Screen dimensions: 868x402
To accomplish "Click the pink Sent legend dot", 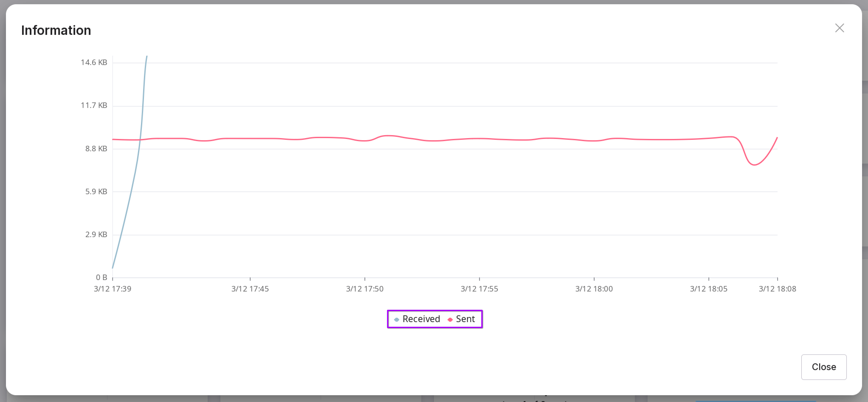I will pos(450,319).
